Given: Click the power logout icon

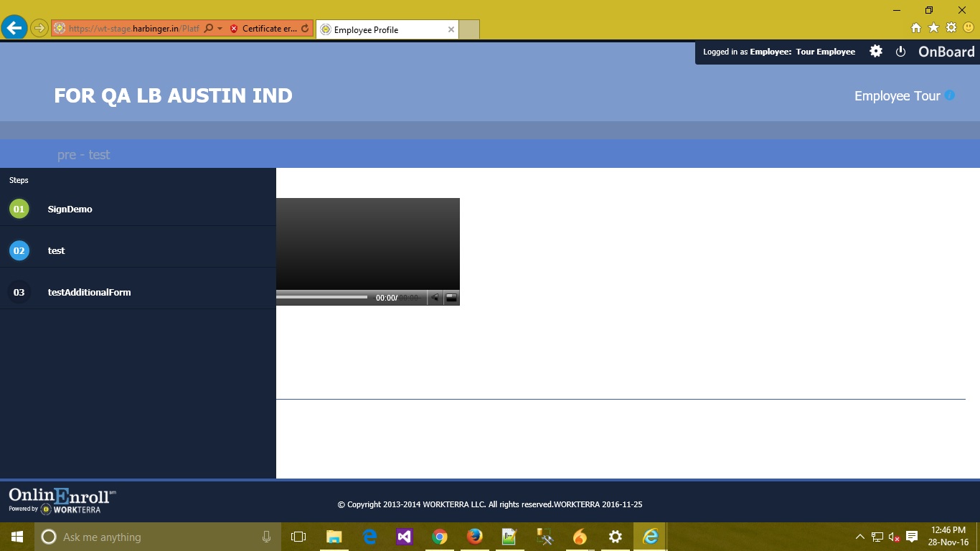Looking at the screenshot, I should 901,52.
